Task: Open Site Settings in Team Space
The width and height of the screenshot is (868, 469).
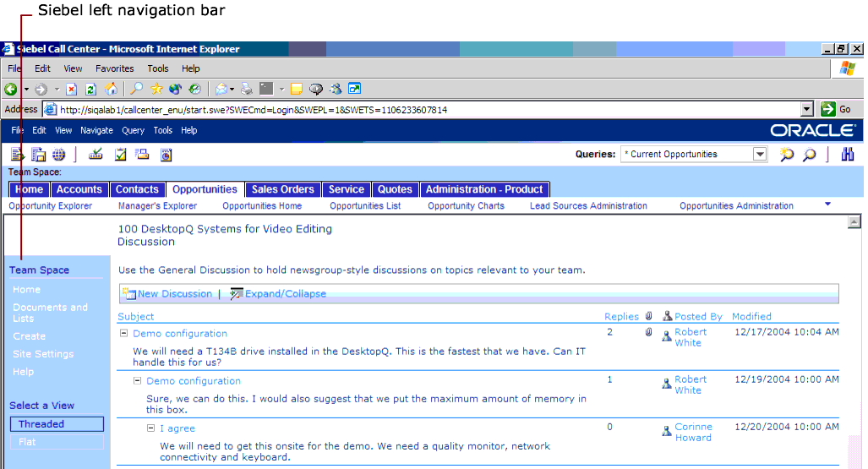Action: [43, 354]
